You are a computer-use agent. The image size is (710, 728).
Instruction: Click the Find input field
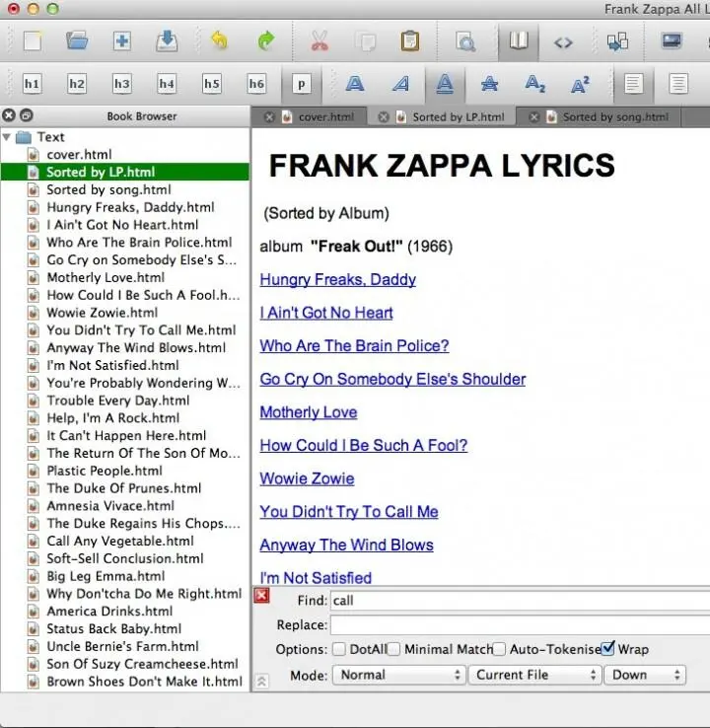click(521, 601)
